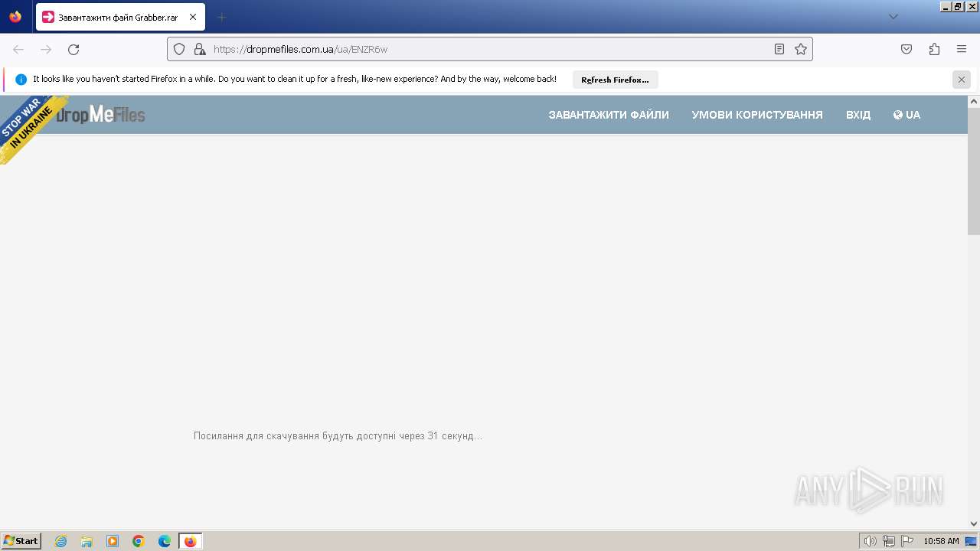Open the tracking protection shield icon
This screenshot has height=551, width=980.
[x=179, y=49]
